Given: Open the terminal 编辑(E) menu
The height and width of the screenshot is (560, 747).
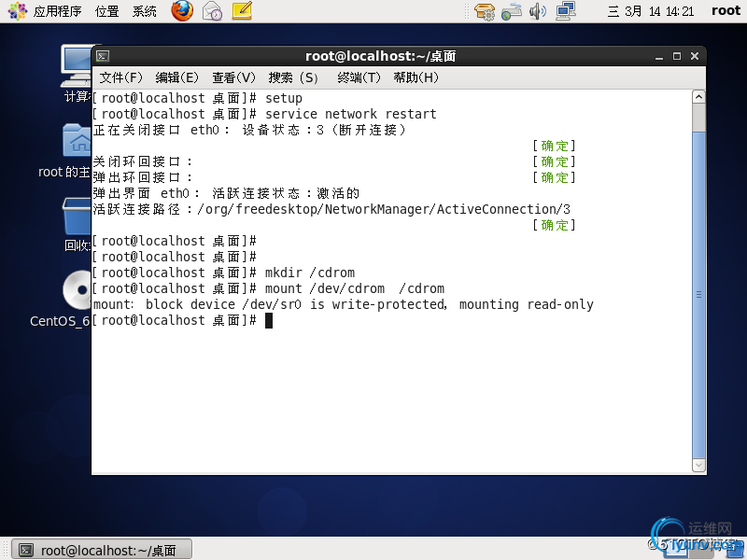Looking at the screenshot, I should click(x=176, y=77).
